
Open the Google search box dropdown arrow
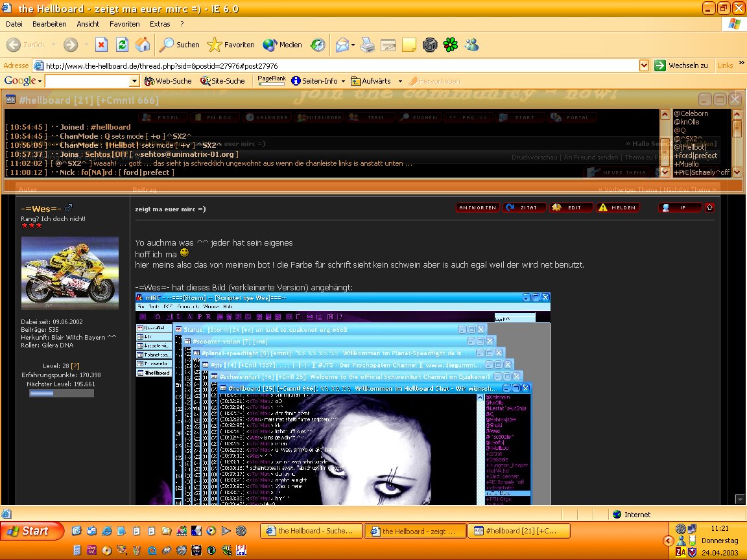pos(134,81)
